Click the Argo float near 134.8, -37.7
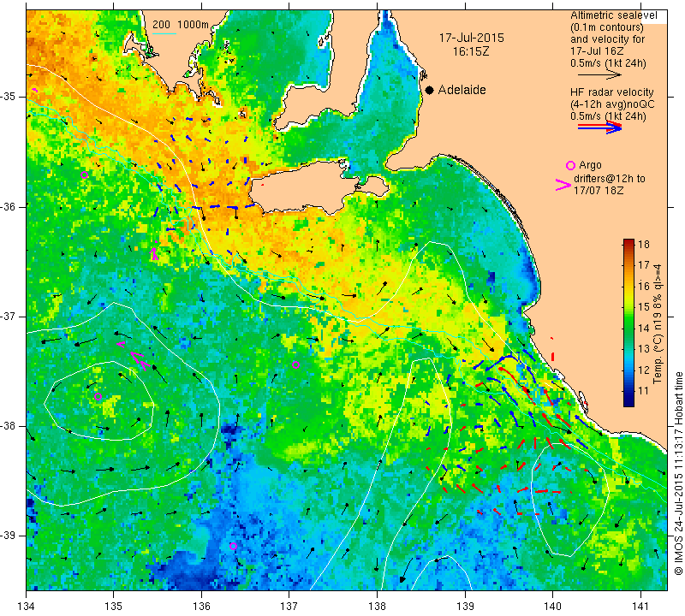The width and height of the screenshot is (685, 616). (98, 397)
